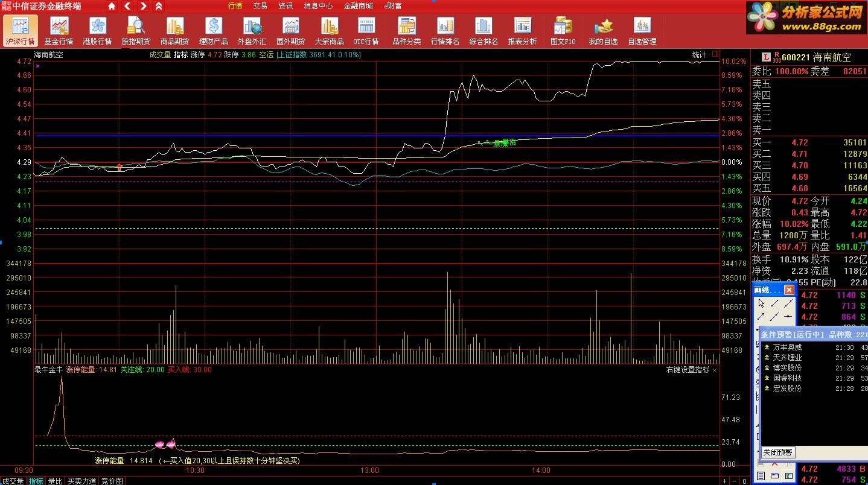
Task: Open the e财富 menu
Action: [393, 6]
